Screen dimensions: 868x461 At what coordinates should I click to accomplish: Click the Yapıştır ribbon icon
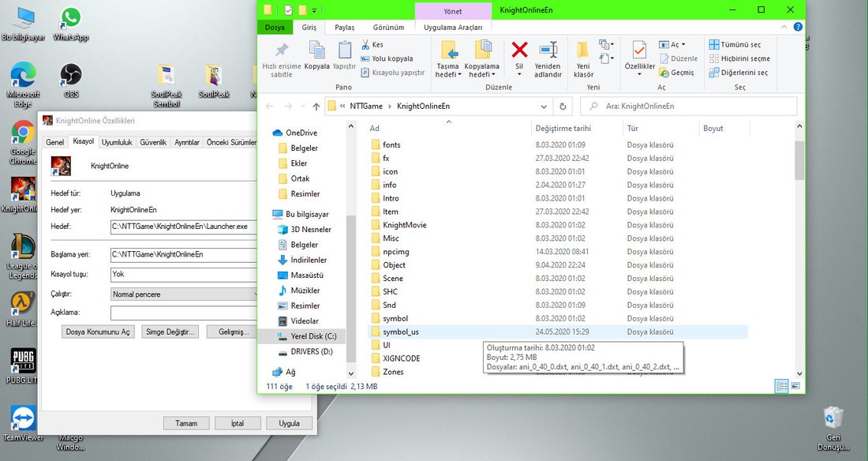point(344,55)
